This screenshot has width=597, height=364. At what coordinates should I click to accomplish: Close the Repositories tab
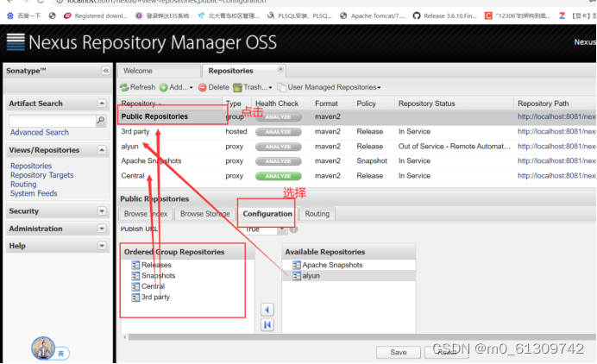pyautogui.click(x=280, y=69)
